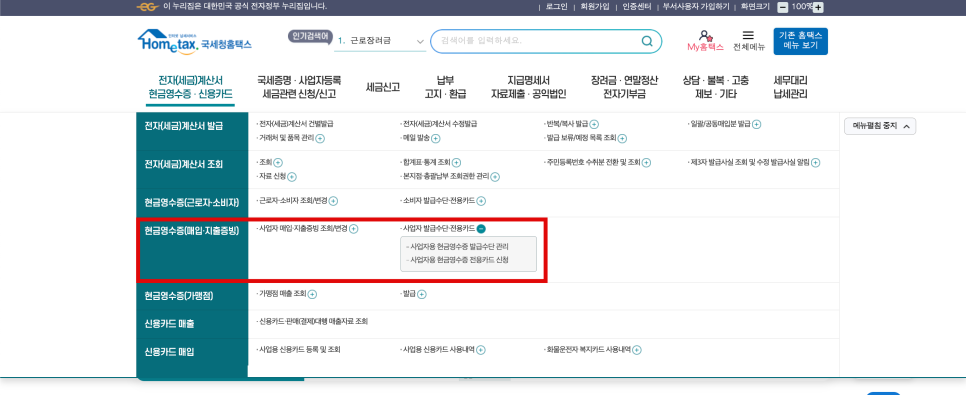Collapse minus icon beside 사업자 발급수단·전용카드
The image size is (966, 395).
pyautogui.click(x=481, y=229)
